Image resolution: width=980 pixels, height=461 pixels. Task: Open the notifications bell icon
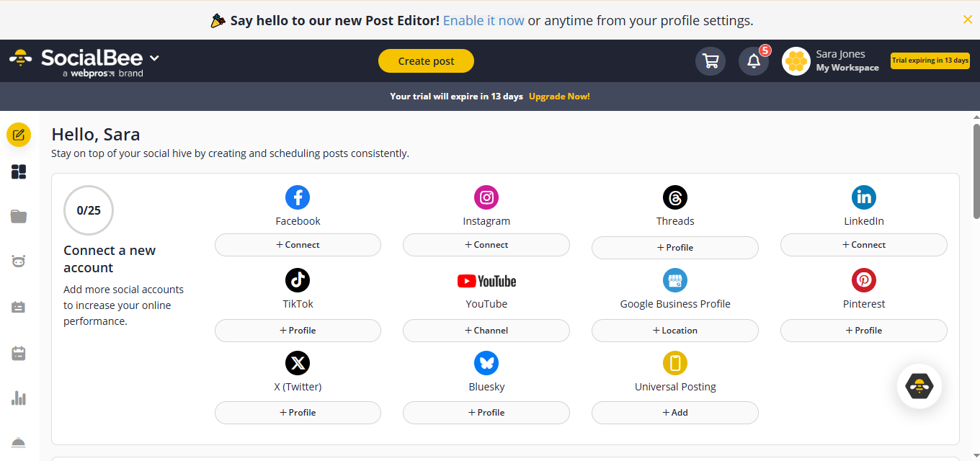pyautogui.click(x=754, y=61)
